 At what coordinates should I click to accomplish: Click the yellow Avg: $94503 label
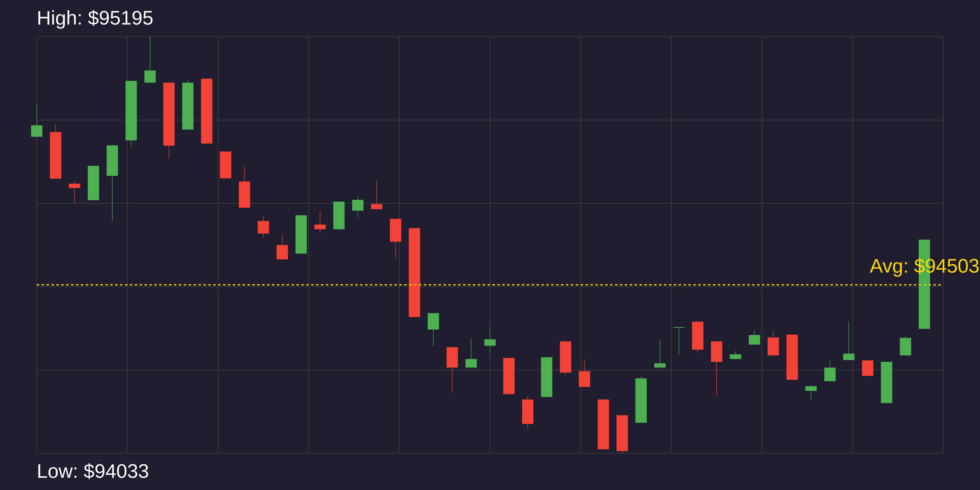[924, 266]
